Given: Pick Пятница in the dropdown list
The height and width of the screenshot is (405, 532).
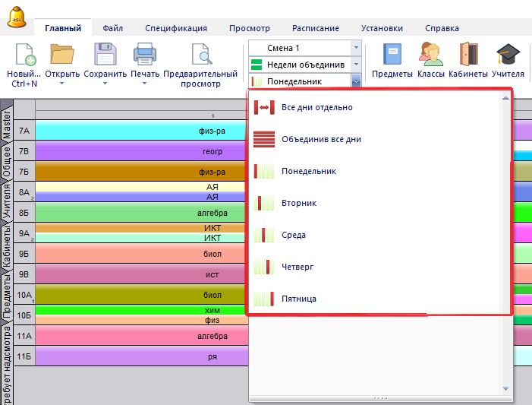Looking at the screenshot, I should tap(299, 299).
